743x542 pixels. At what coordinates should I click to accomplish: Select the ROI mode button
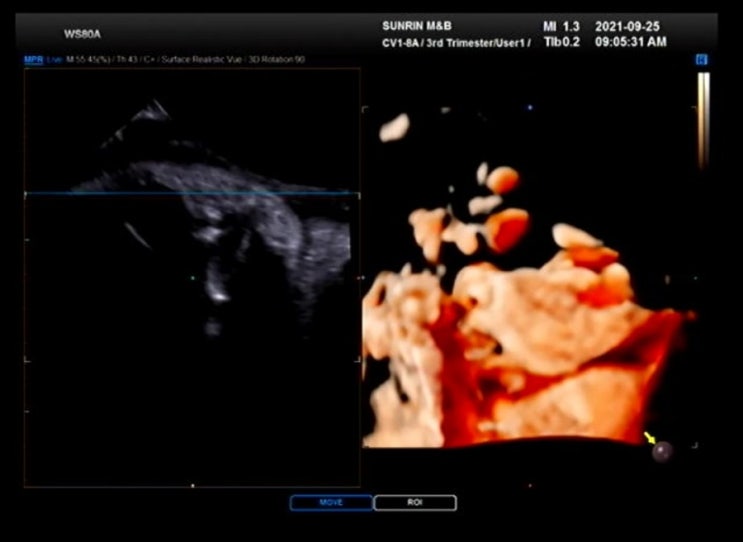pyautogui.click(x=415, y=503)
